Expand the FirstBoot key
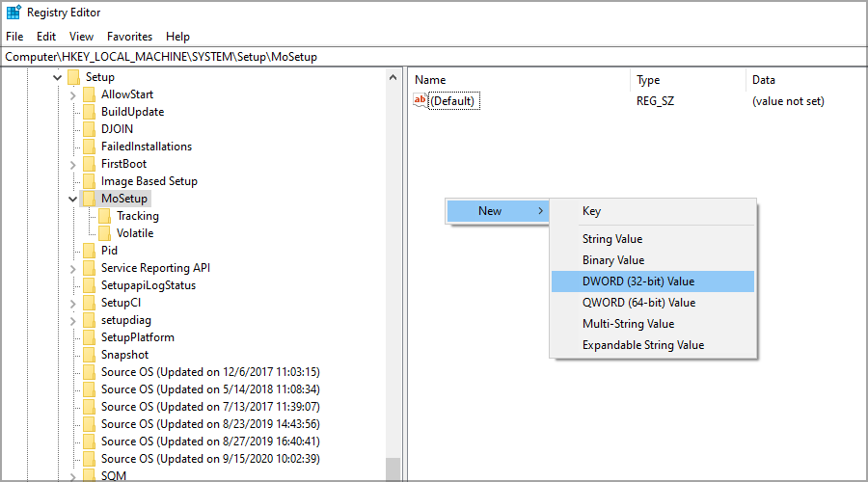Screen dimensions: 868x482 (x=73, y=164)
